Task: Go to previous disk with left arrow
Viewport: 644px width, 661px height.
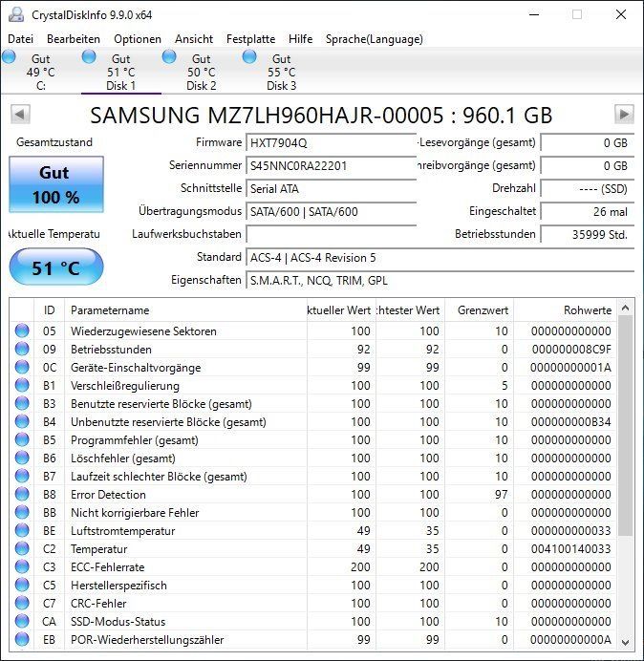Action: pos(20,115)
